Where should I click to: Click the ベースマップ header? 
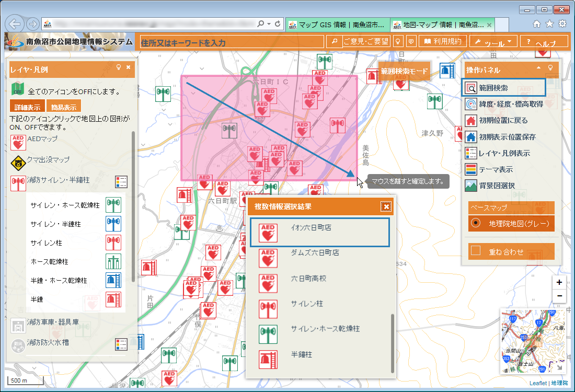[511, 207]
